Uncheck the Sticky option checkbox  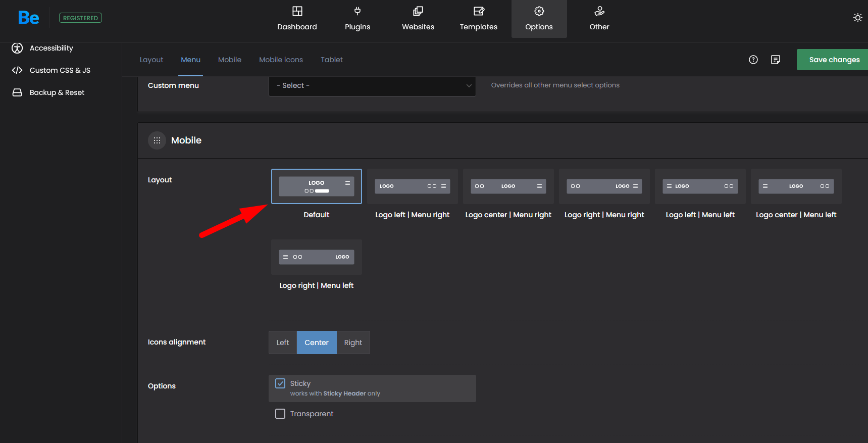pos(280,383)
